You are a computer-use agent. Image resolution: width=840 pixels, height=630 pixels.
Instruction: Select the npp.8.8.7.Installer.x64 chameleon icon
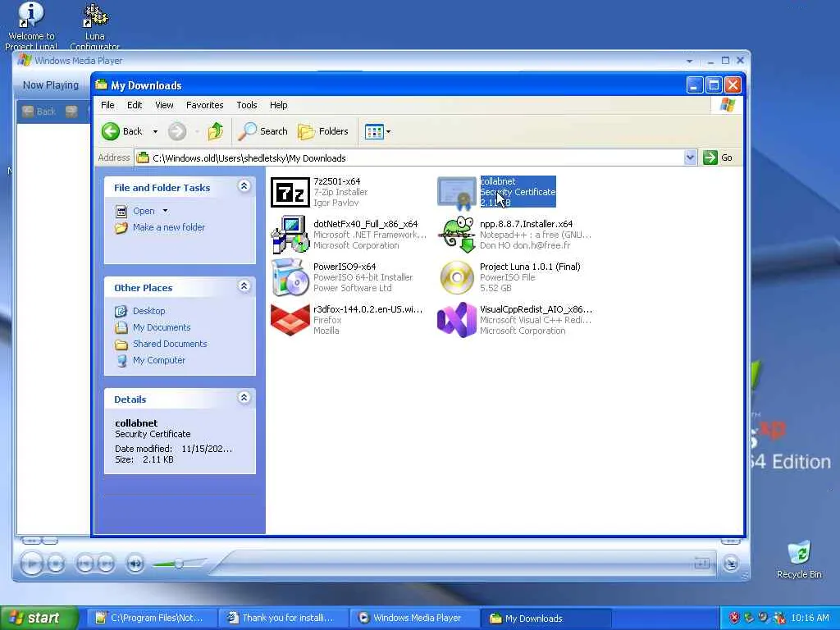pyautogui.click(x=456, y=235)
